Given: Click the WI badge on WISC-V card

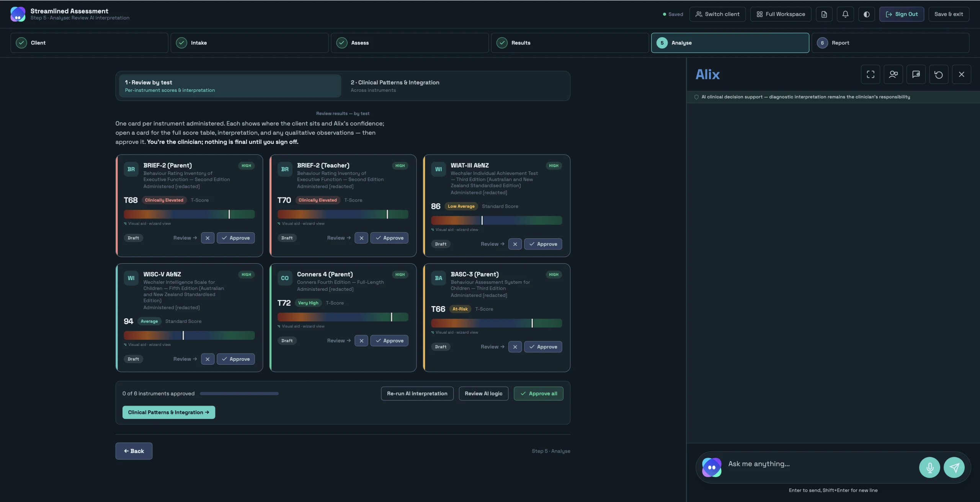Looking at the screenshot, I should pos(131,278).
